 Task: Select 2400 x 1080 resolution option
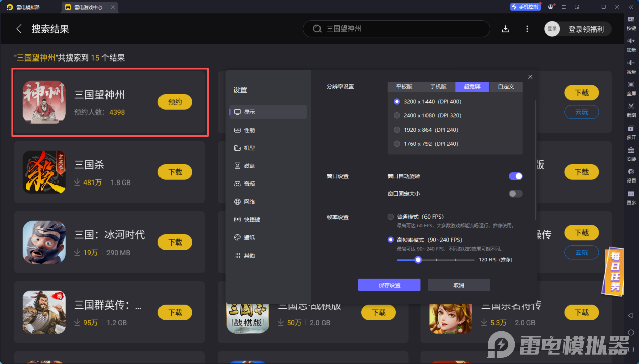click(397, 115)
